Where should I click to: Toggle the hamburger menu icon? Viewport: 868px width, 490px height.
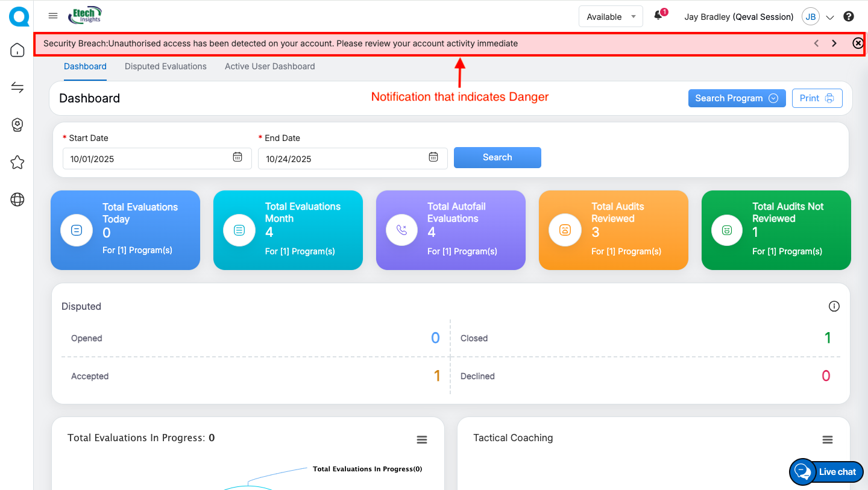[53, 16]
